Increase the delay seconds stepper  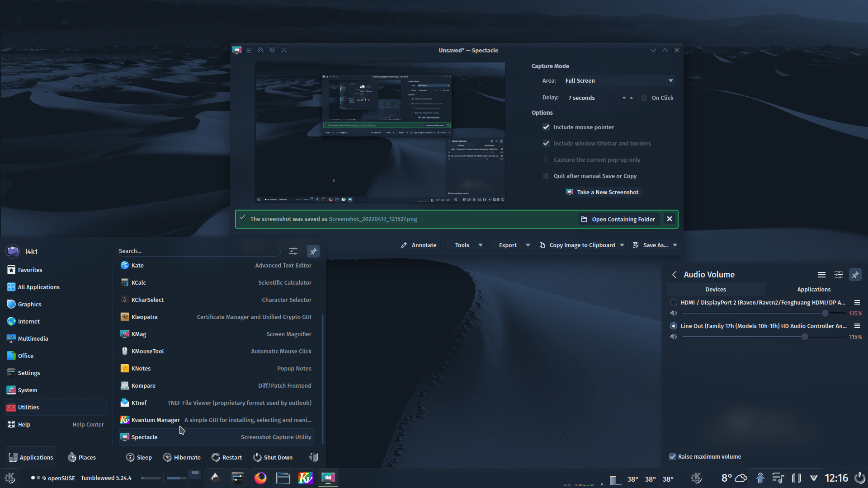(631, 98)
